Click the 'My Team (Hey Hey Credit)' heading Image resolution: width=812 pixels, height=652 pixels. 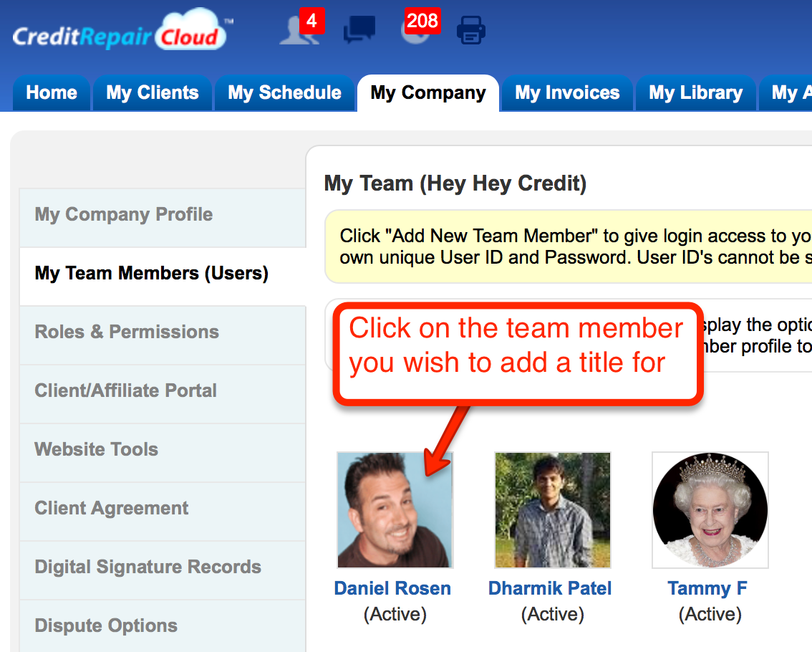point(455,183)
